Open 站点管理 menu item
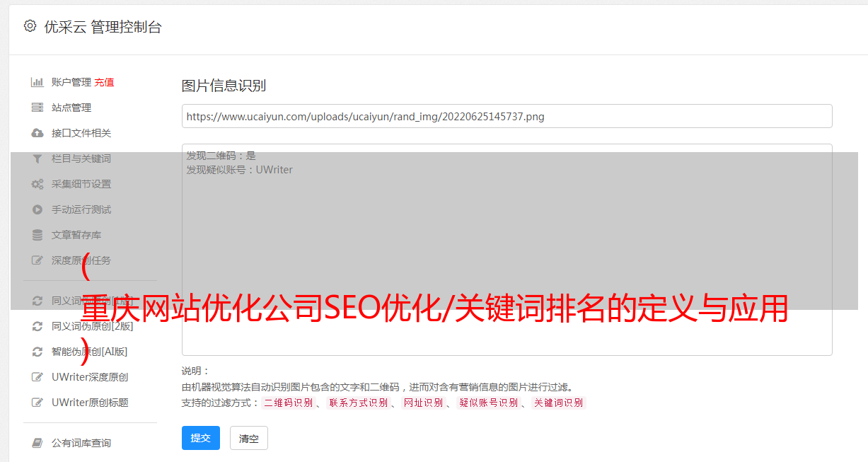Viewport: 868px width, 462px height. pos(71,108)
